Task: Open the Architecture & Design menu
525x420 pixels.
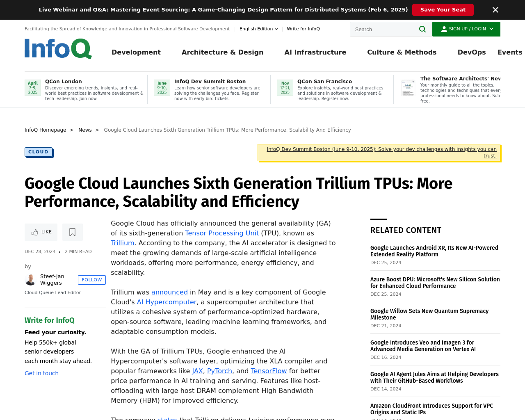Action: point(222,52)
